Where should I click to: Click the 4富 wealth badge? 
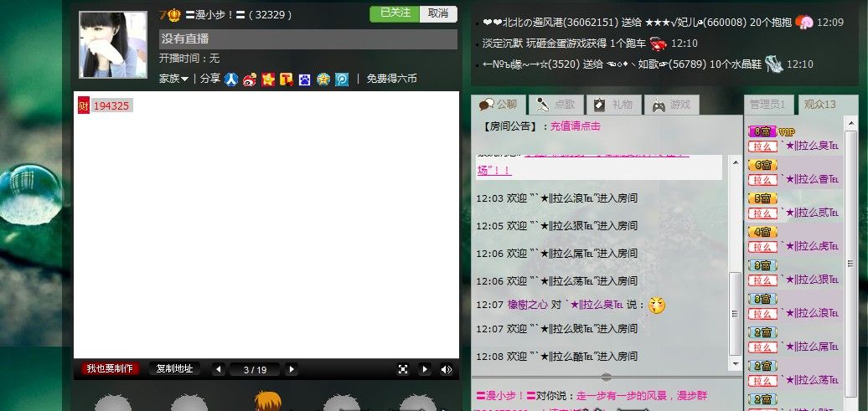pyautogui.click(x=762, y=232)
